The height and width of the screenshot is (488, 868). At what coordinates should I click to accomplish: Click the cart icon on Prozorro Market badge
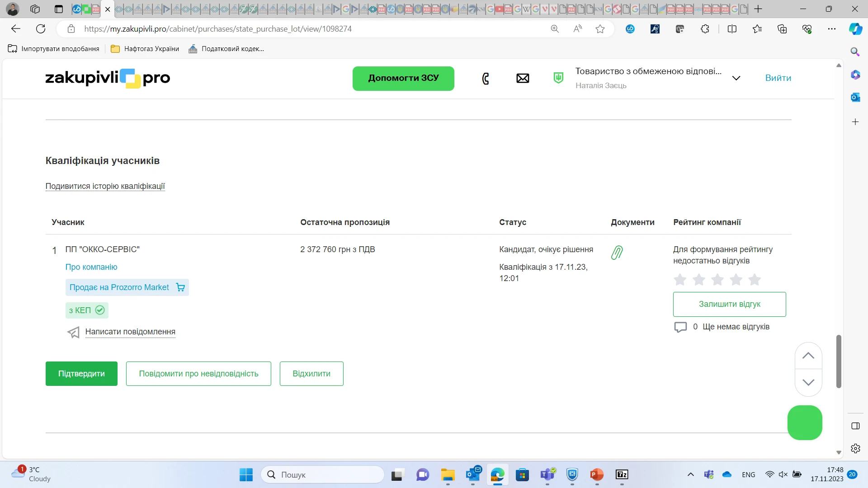pyautogui.click(x=180, y=287)
